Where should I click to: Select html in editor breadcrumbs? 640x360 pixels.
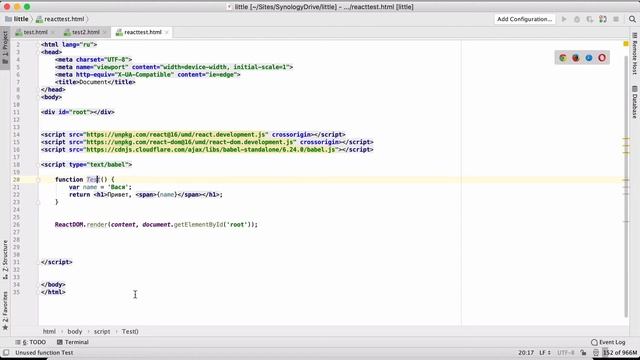49,331
